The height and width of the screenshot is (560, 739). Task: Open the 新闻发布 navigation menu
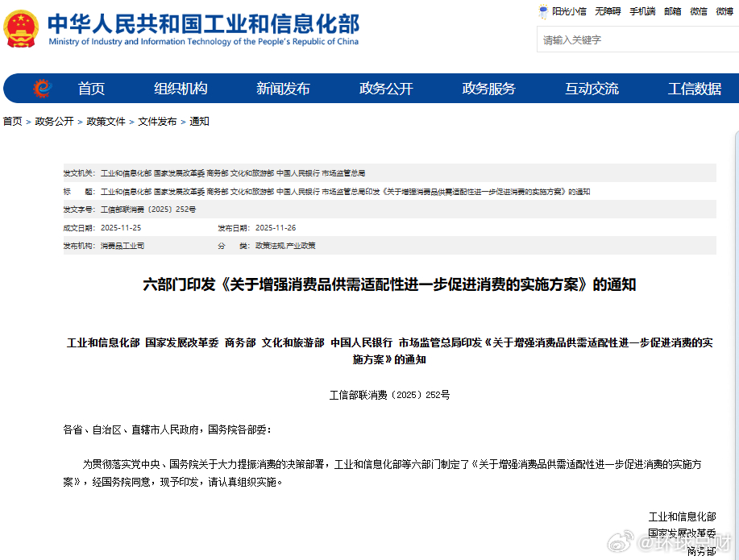click(282, 89)
